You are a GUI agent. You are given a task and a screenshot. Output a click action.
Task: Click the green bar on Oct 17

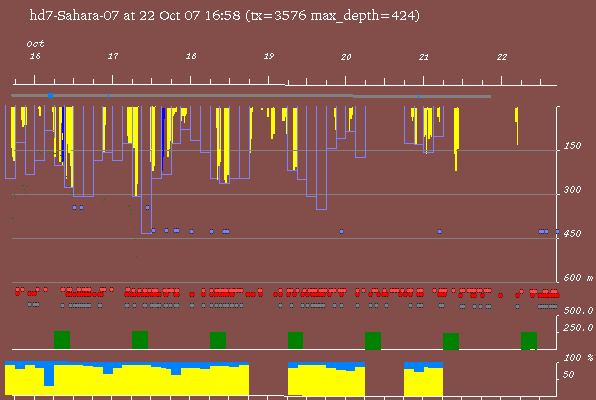(x=140, y=340)
